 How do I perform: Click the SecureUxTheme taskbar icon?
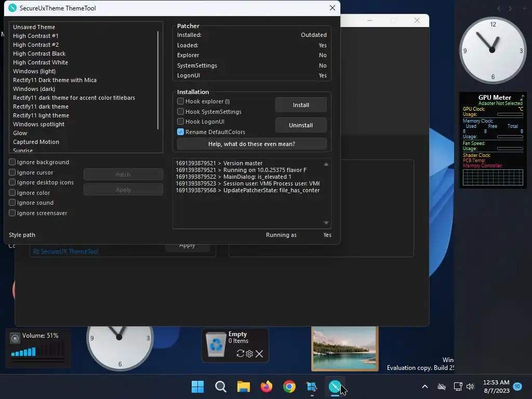coord(335,387)
